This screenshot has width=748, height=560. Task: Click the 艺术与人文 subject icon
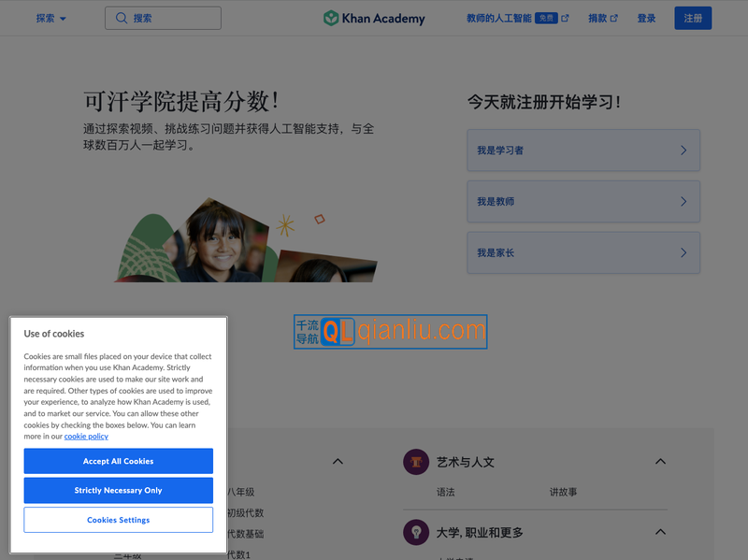(x=417, y=461)
